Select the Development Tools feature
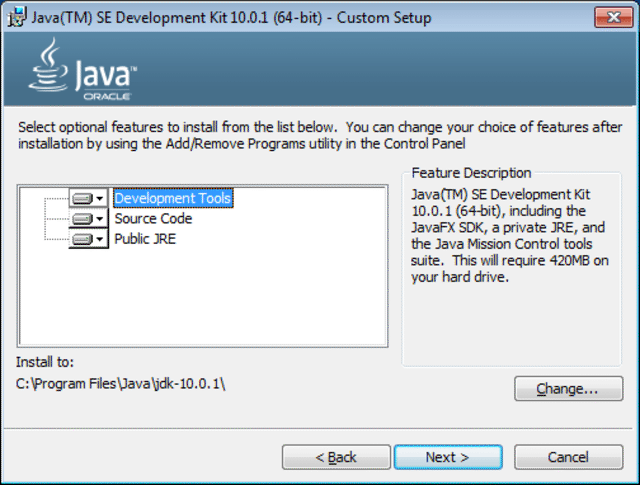The height and width of the screenshot is (485, 640). (x=173, y=198)
